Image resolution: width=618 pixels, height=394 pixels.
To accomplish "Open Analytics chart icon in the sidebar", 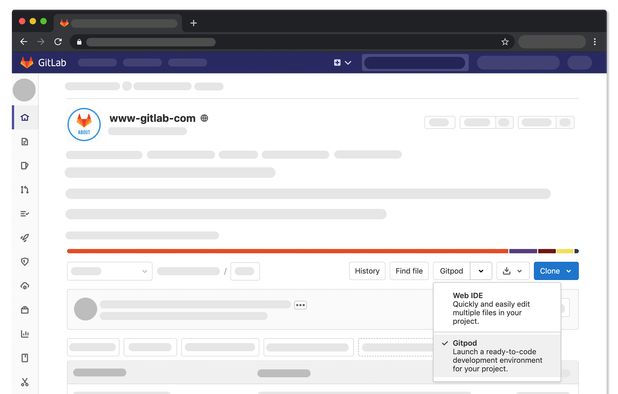I will (25, 334).
